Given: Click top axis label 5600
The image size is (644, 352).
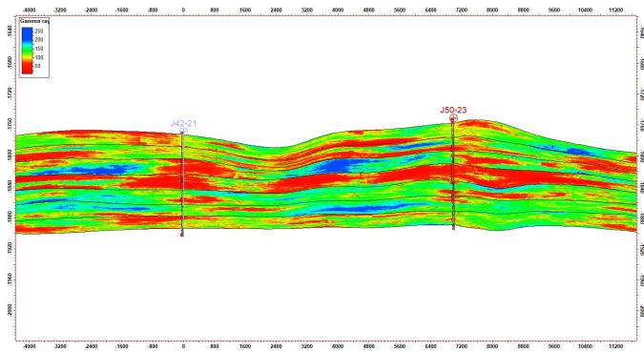Looking at the screenshot, I should pyautogui.click(x=400, y=10).
